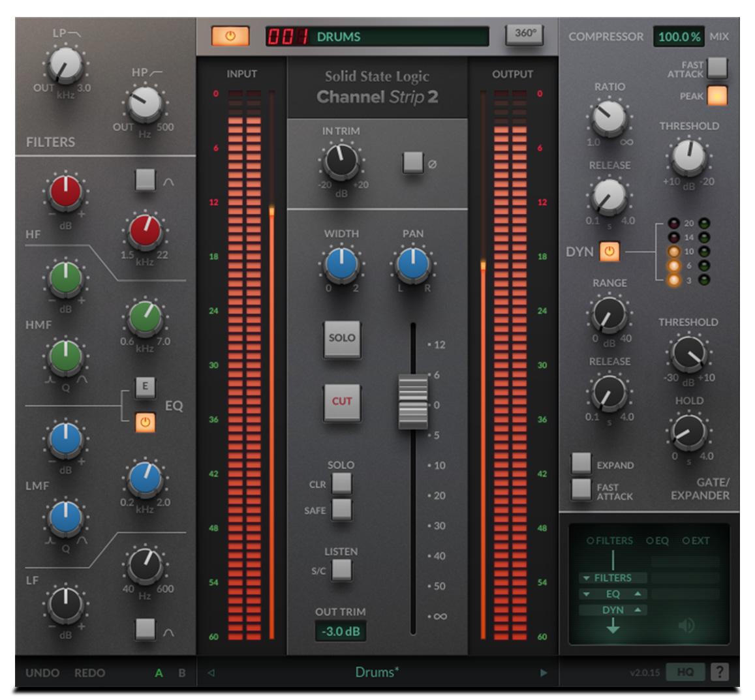Move FILTERS down in routing order
755x700 pixels.
[586, 578]
